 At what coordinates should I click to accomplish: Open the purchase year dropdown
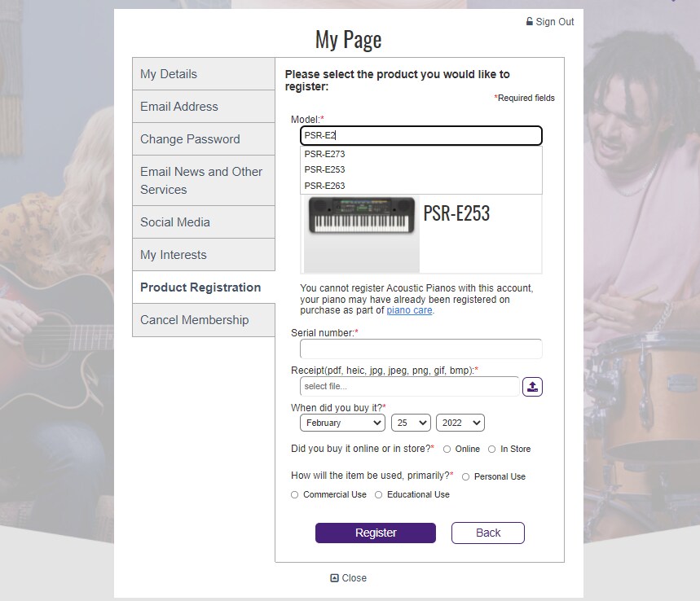pyautogui.click(x=460, y=423)
